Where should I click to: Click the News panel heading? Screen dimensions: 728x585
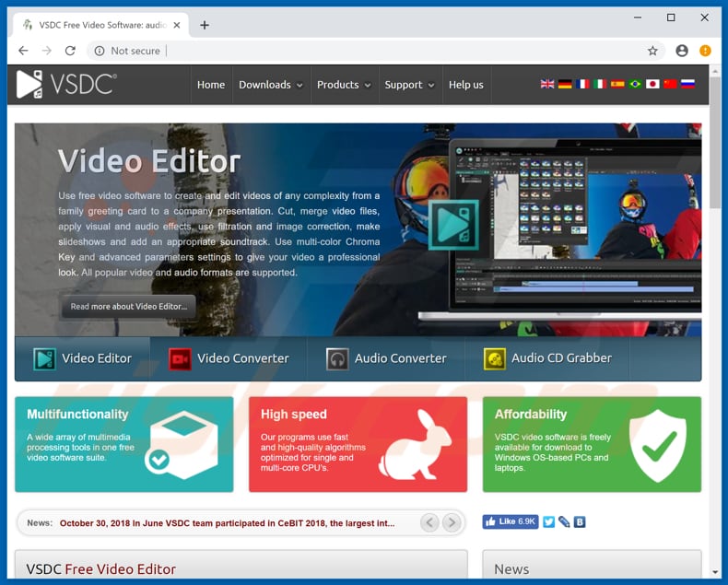pyautogui.click(x=511, y=569)
